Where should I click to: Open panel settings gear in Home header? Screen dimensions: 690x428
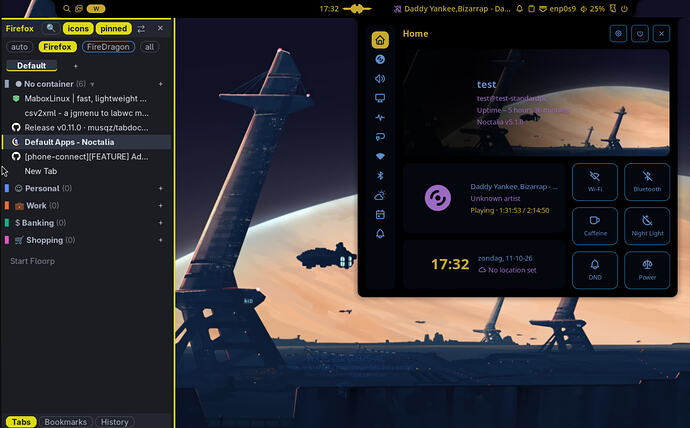(x=618, y=33)
